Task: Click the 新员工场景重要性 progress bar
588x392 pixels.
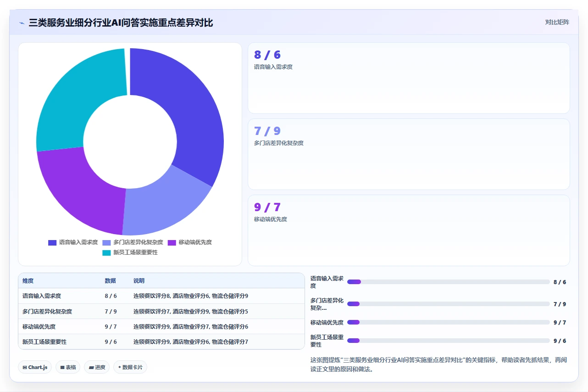Action: coord(448,341)
